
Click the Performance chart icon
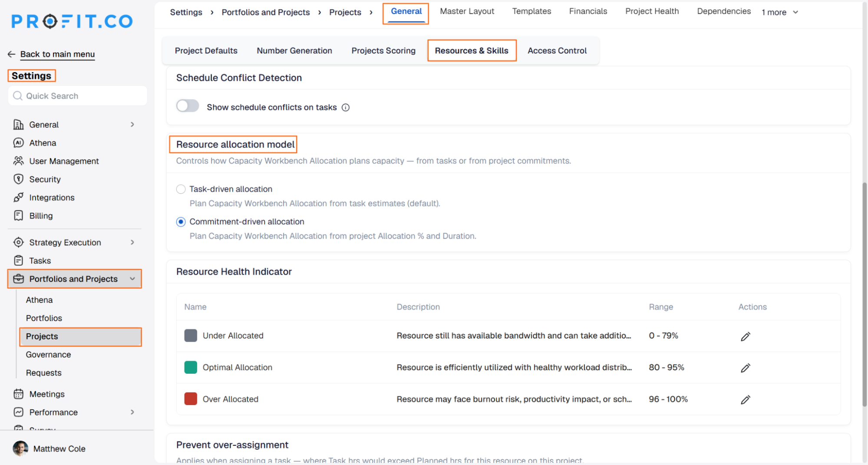coord(18,412)
